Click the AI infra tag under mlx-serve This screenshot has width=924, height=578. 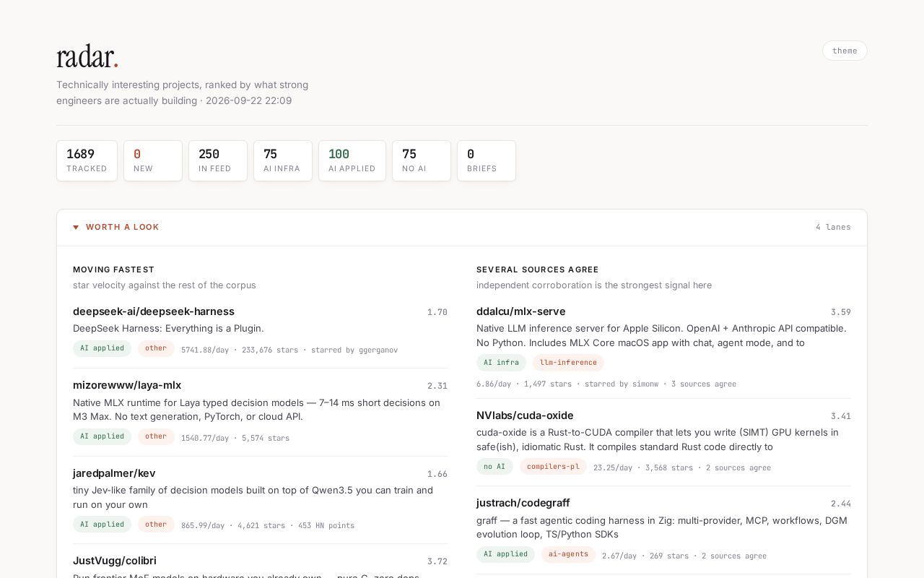(x=501, y=363)
